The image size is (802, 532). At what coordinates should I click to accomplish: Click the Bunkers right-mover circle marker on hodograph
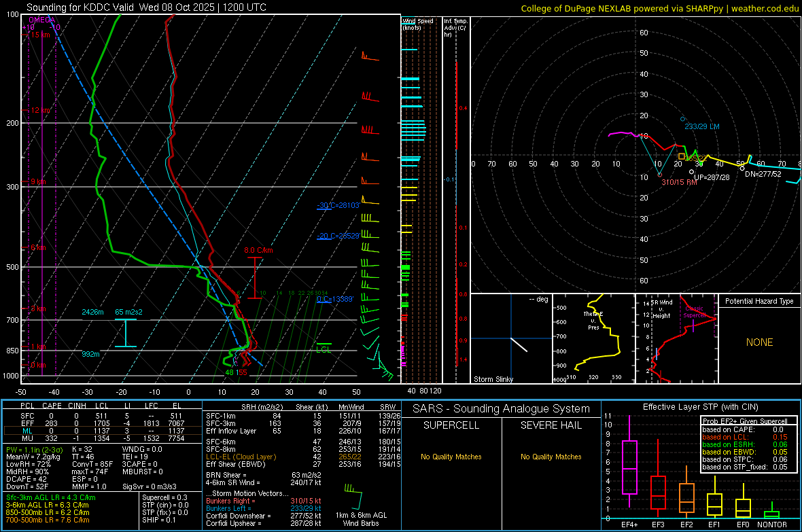coord(659,175)
